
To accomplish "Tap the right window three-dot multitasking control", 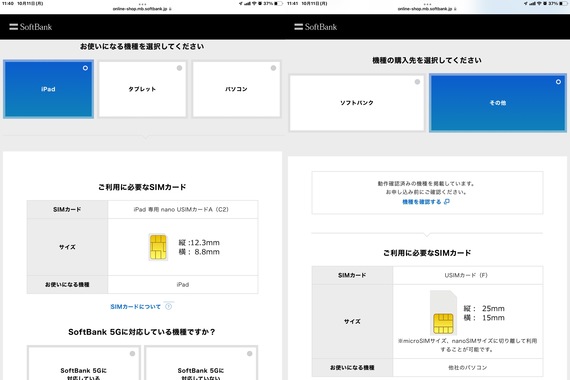I will 427,4.
